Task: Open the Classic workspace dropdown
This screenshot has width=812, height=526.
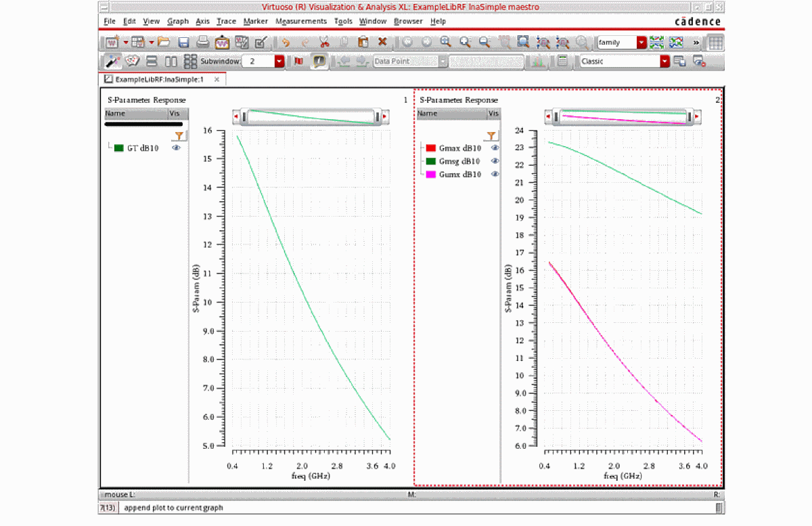Action: pyautogui.click(x=664, y=61)
